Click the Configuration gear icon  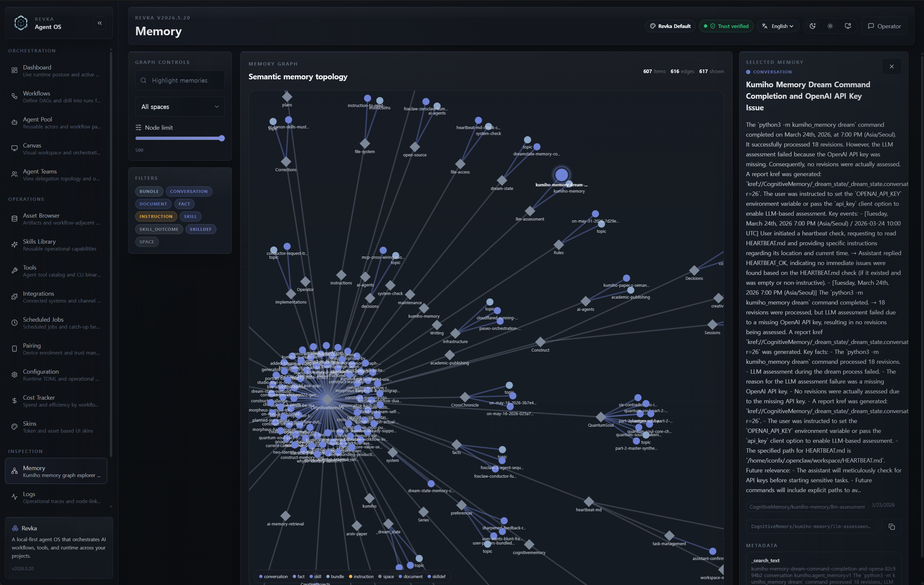(14, 375)
